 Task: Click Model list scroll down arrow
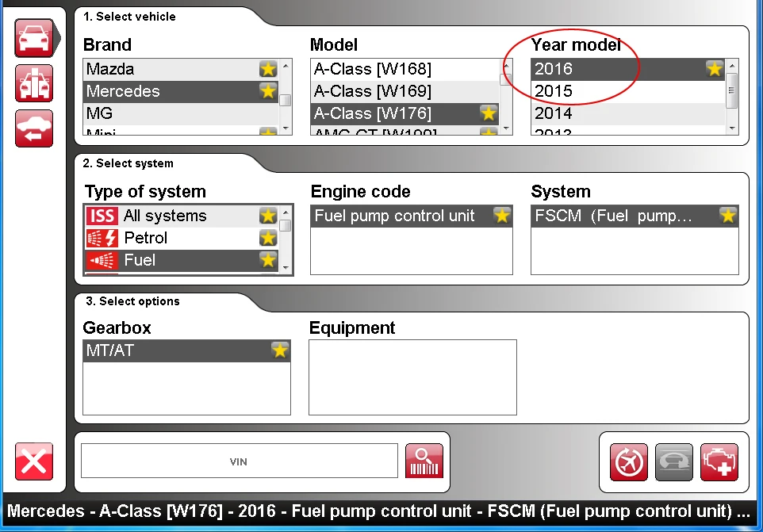tap(506, 128)
